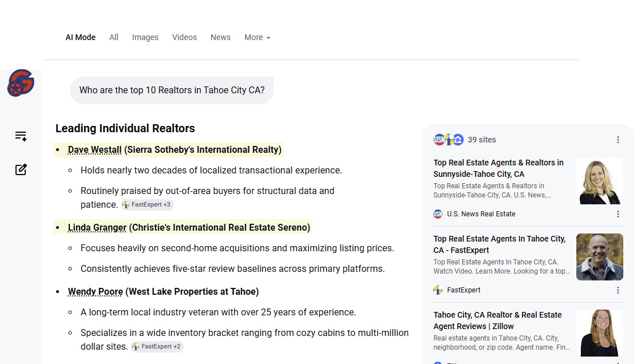Click the FastExpert source name under second result
Viewport: 641px width, 364px height.
[464, 290]
